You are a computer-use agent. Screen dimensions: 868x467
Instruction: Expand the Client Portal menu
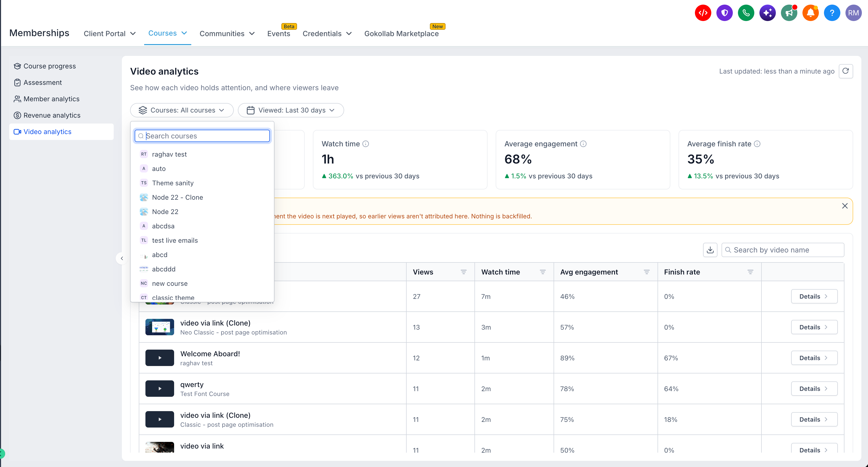coord(110,34)
